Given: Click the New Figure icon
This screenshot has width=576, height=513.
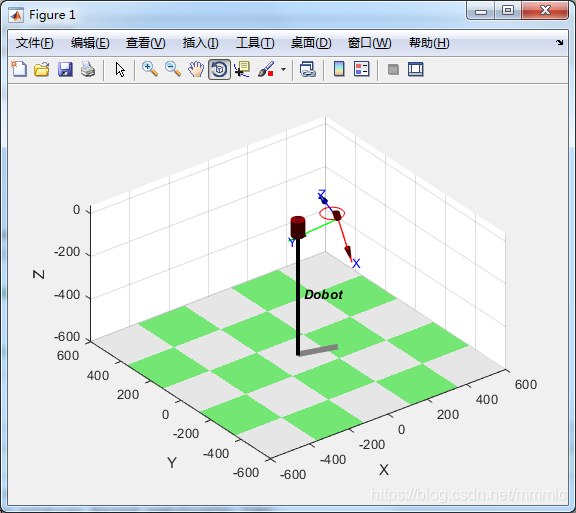Looking at the screenshot, I should [x=19, y=69].
